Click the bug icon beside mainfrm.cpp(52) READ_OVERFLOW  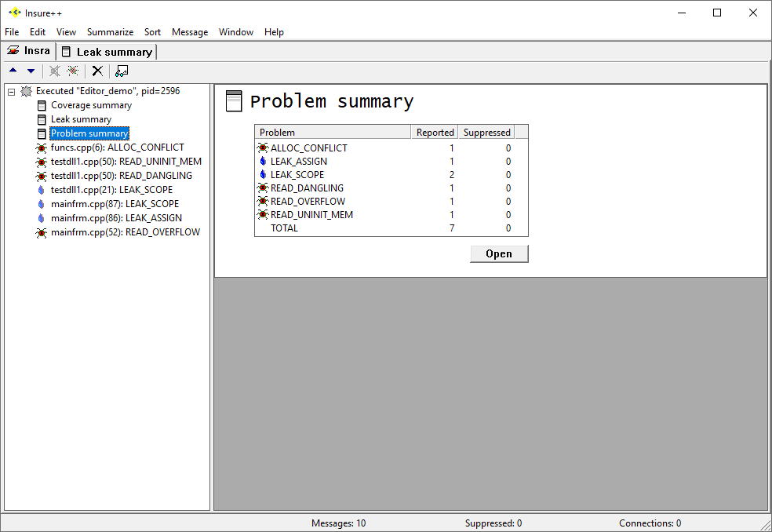tap(42, 232)
